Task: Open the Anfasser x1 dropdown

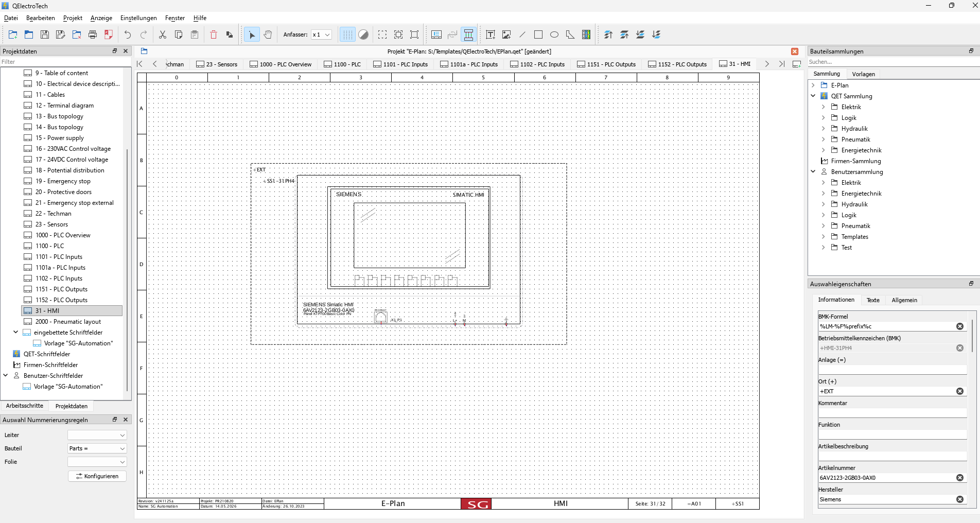Action: [x=321, y=34]
